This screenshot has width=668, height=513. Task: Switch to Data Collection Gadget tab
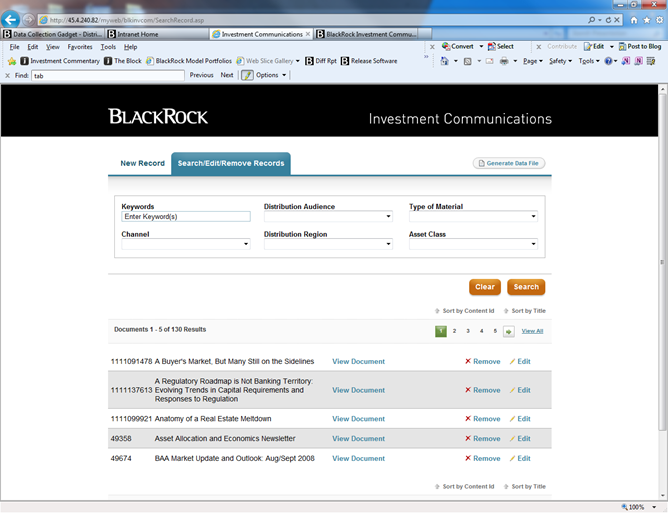[x=53, y=34]
